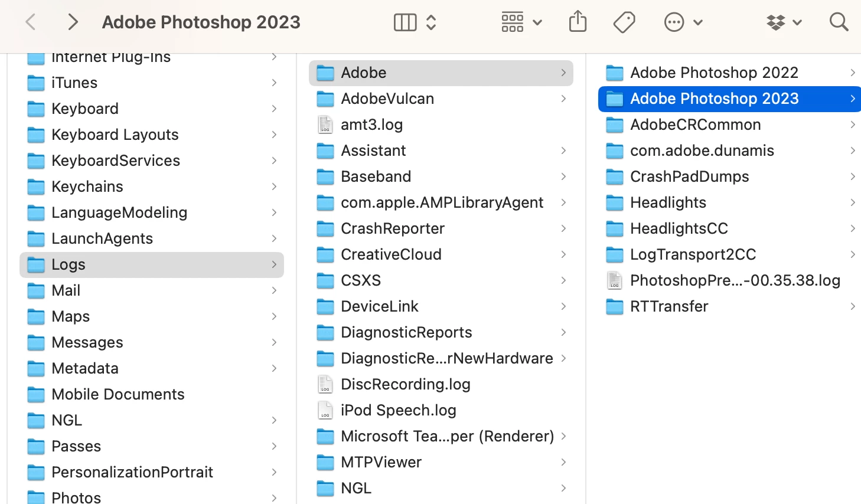Select the iPod Speech.log file
Viewport: 861px width, 504px height.
click(x=441, y=410)
